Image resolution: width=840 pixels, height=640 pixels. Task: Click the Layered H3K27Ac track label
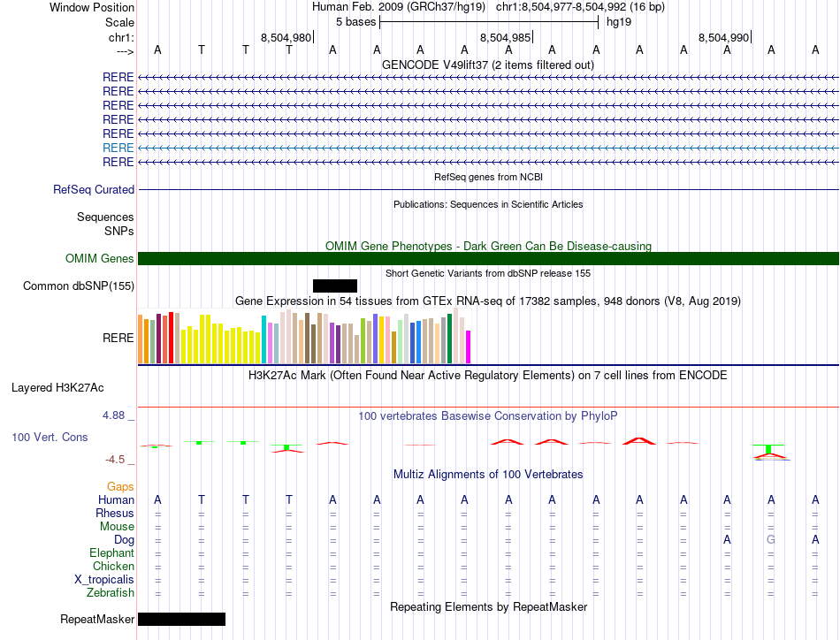point(57,388)
